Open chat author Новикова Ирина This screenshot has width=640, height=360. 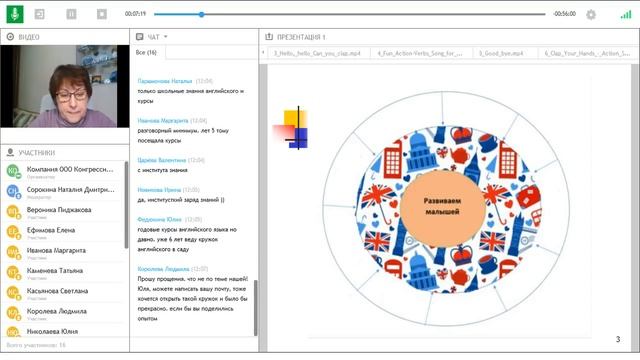pyautogui.click(x=159, y=189)
